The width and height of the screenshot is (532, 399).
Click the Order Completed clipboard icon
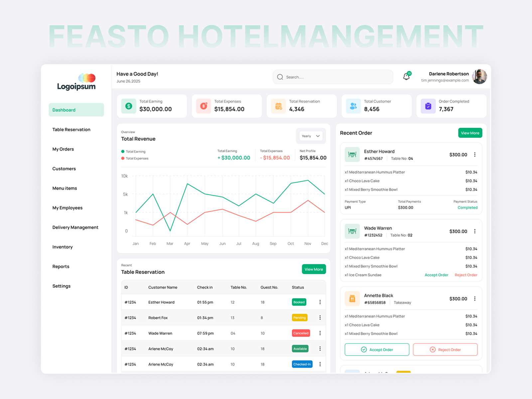pos(428,106)
